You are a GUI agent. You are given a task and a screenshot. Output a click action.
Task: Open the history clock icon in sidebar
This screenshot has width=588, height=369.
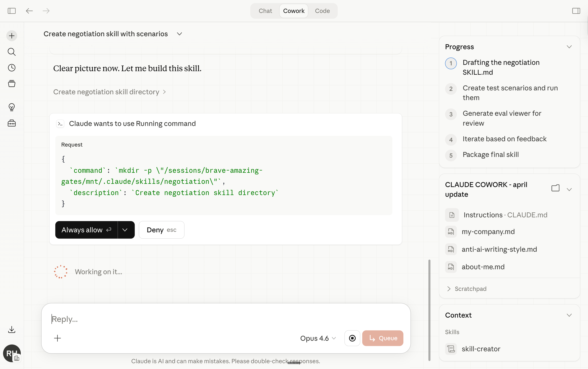(12, 68)
